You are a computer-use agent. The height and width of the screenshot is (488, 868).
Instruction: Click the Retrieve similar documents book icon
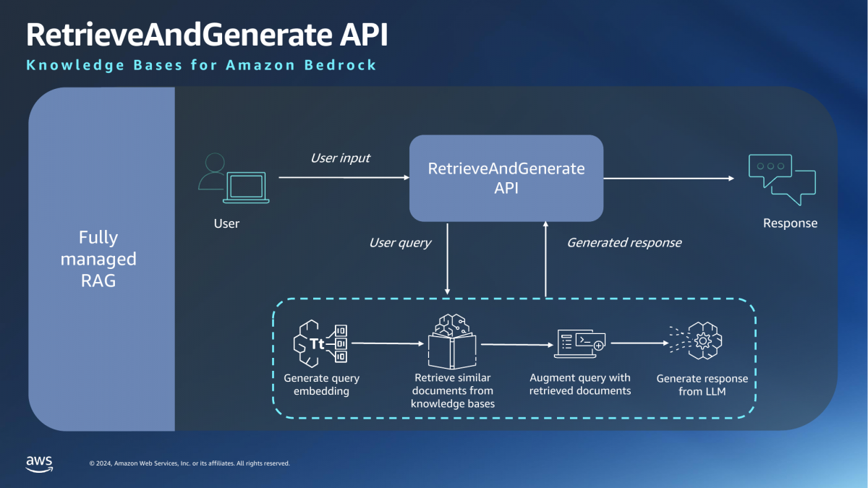coord(453,343)
